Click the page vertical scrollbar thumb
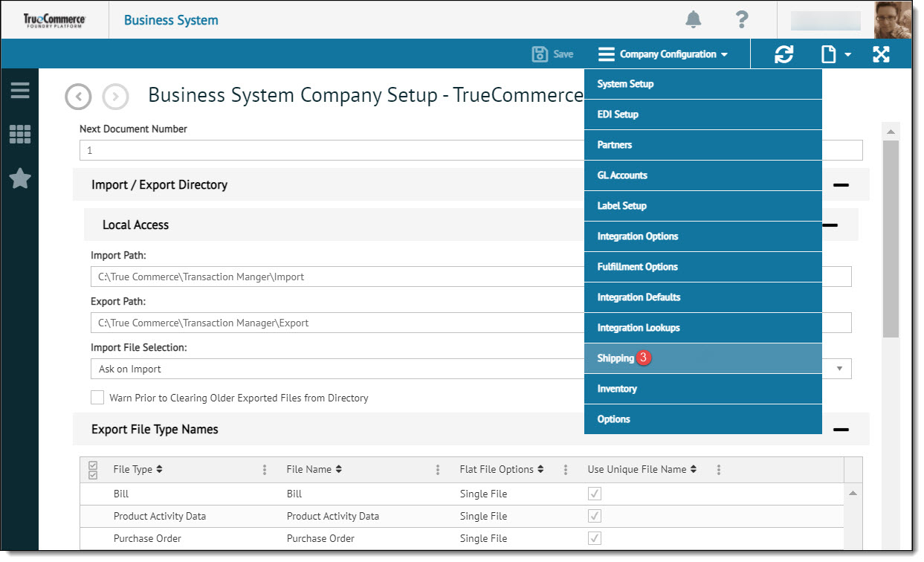 (x=891, y=238)
